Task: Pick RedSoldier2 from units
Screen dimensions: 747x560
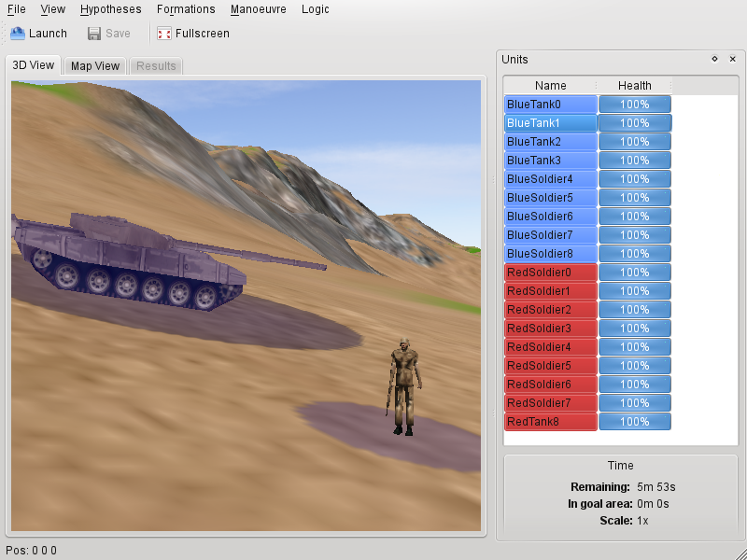Action: pos(550,310)
